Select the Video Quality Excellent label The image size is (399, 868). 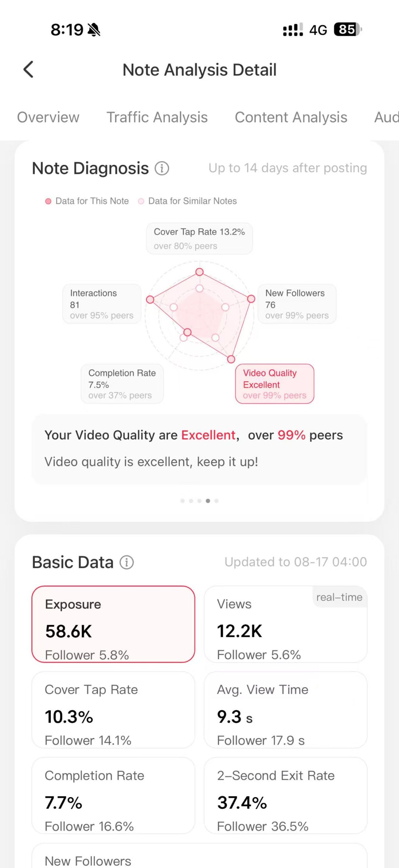(x=274, y=384)
